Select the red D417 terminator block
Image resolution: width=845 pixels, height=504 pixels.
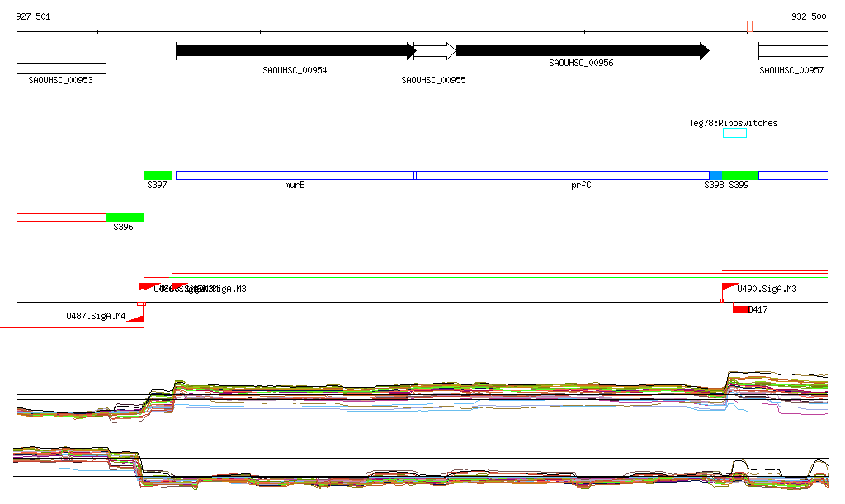pos(741,309)
